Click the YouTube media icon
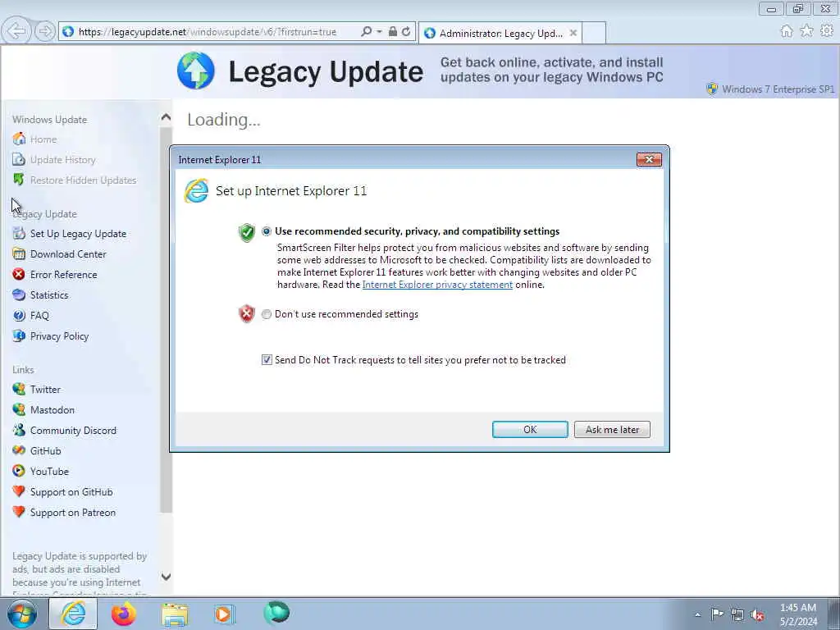This screenshot has height=630, width=840. pyautogui.click(x=19, y=472)
